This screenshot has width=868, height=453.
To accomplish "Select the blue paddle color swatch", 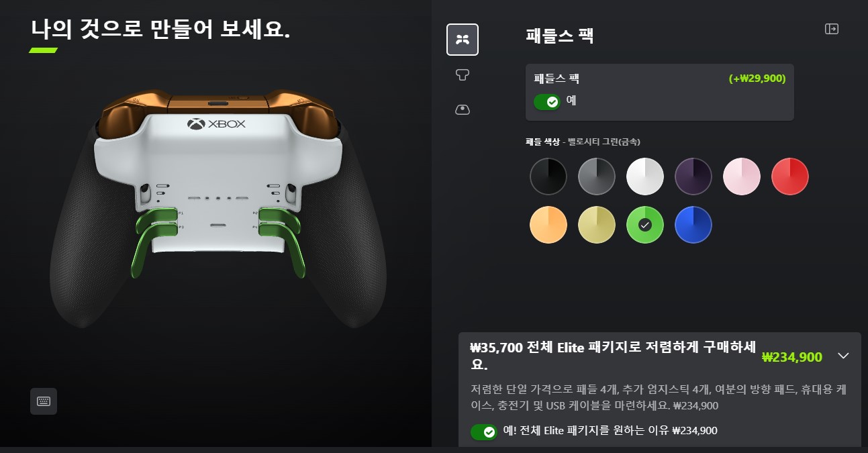I will (693, 225).
